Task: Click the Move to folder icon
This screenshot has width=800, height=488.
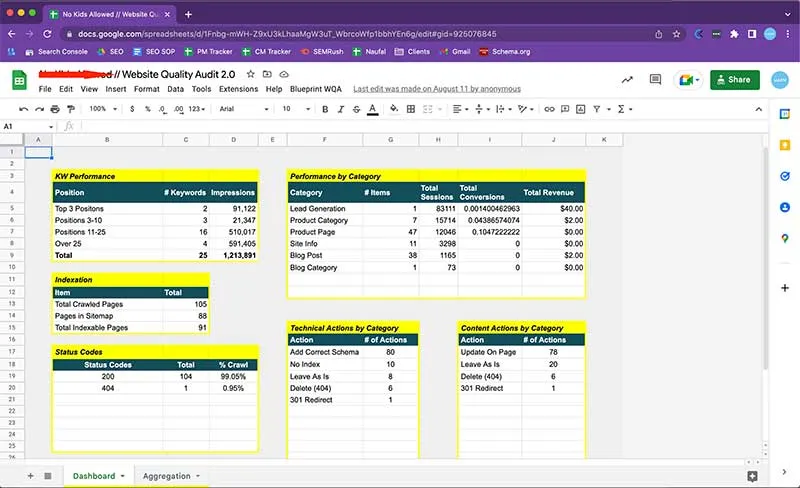Action: pos(267,74)
